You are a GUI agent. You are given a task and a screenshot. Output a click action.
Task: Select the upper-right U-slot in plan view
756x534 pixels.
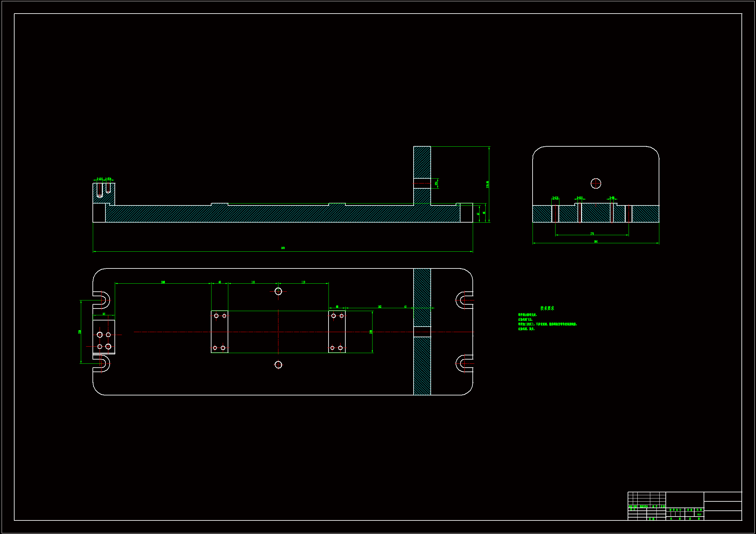click(464, 300)
